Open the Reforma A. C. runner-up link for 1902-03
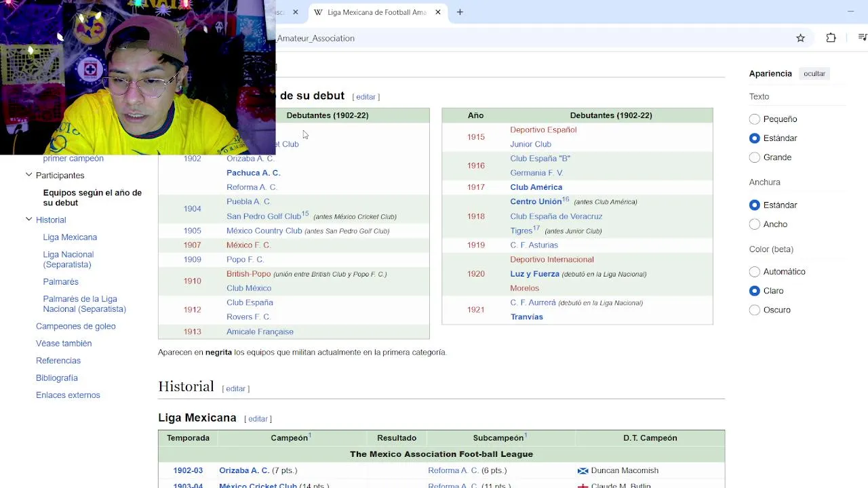This screenshot has width=868, height=488. click(453, 470)
